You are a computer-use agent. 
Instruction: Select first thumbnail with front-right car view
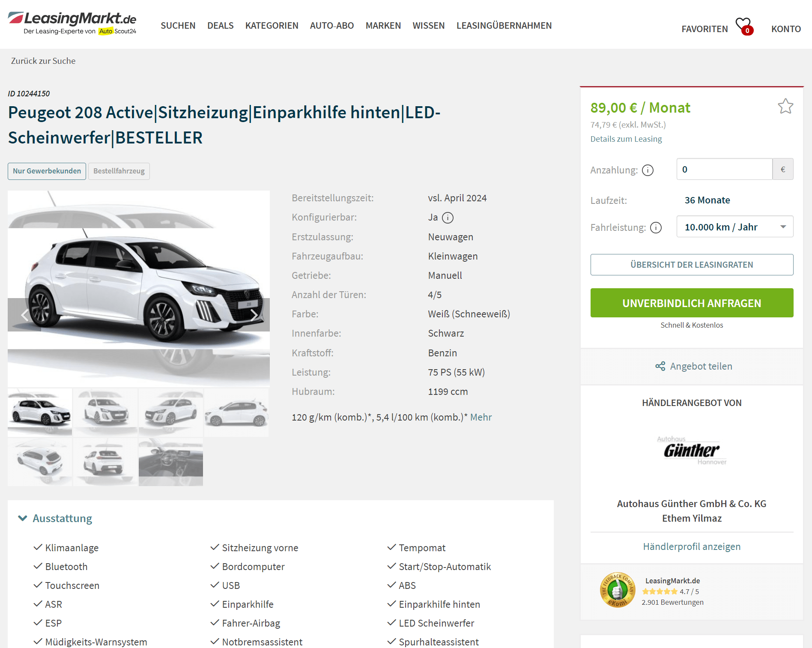(x=40, y=412)
